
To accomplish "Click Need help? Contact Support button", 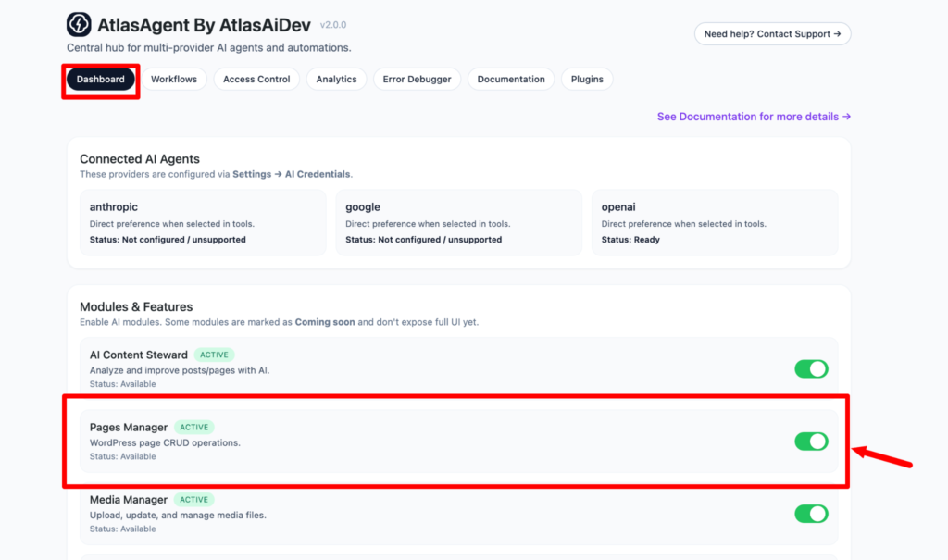I will (773, 34).
